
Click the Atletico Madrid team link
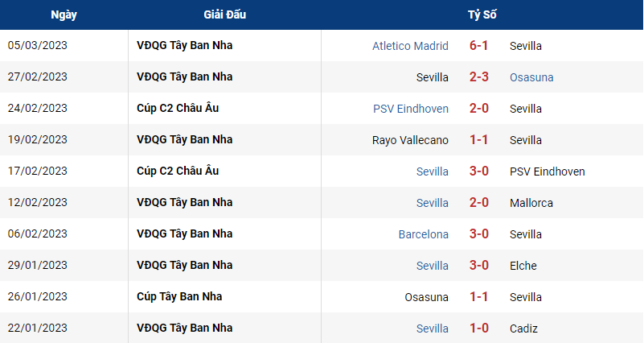410,46
